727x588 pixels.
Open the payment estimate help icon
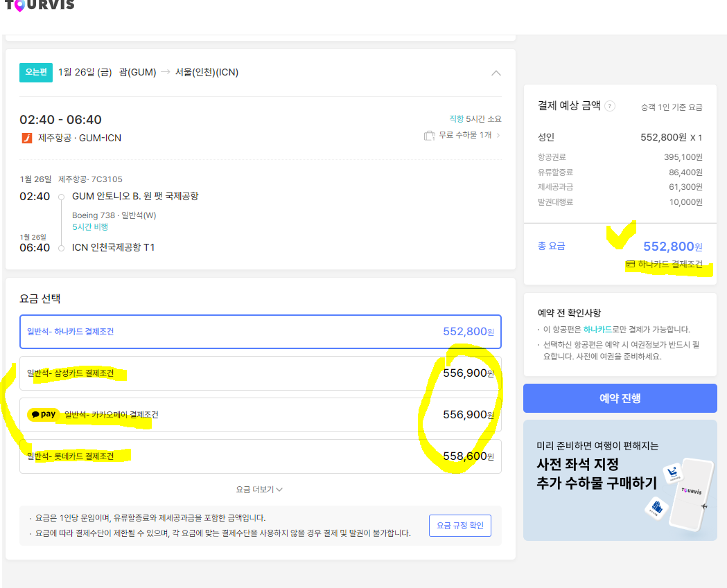click(x=610, y=106)
